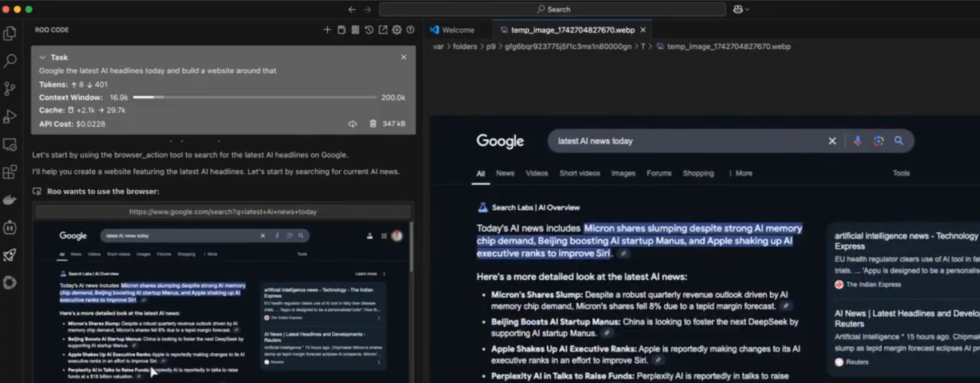Click 'folders' breadcrumb segment

click(465, 46)
